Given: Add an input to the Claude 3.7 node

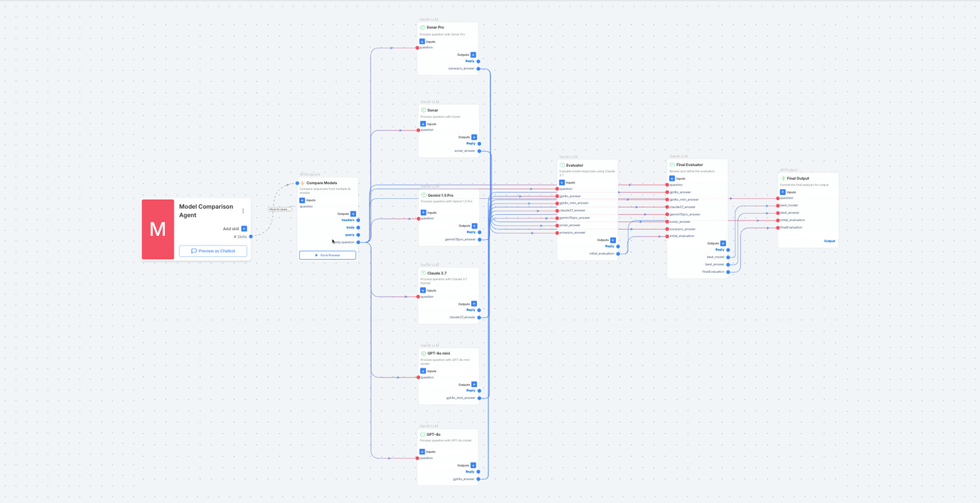Looking at the screenshot, I should 423,290.
